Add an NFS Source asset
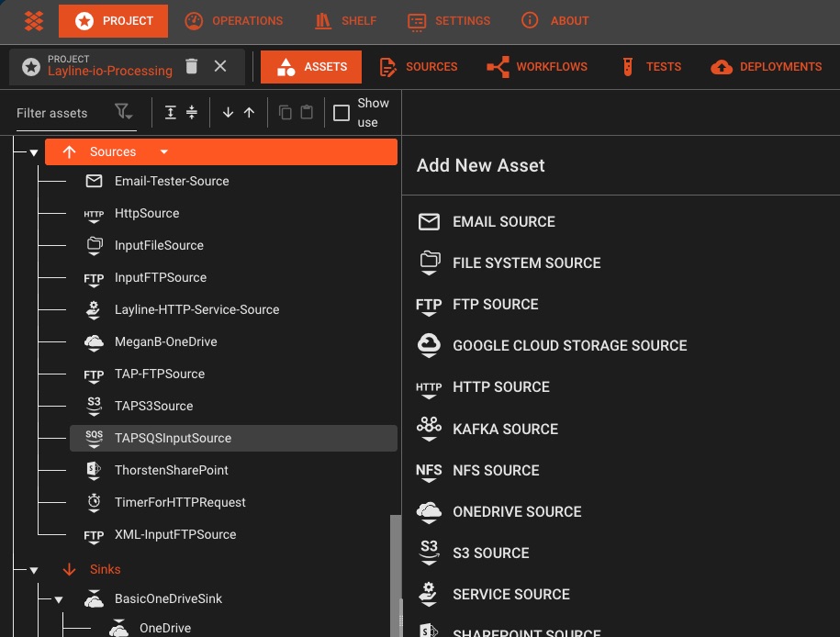The height and width of the screenshot is (637, 840). point(496,470)
